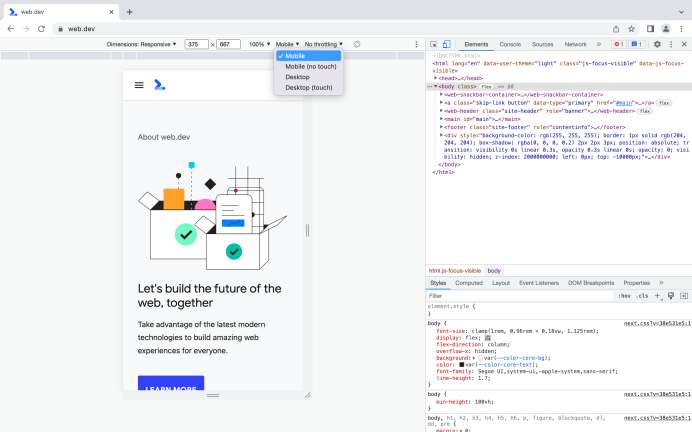Expand the background property triangle in Styles
This screenshot has width=692, height=432.
pos(474,358)
